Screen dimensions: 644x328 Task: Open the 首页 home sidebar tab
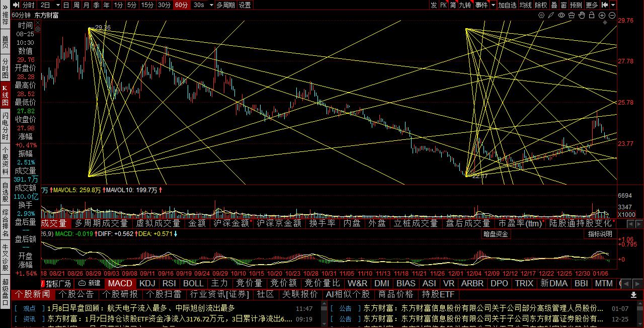[5, 42]
